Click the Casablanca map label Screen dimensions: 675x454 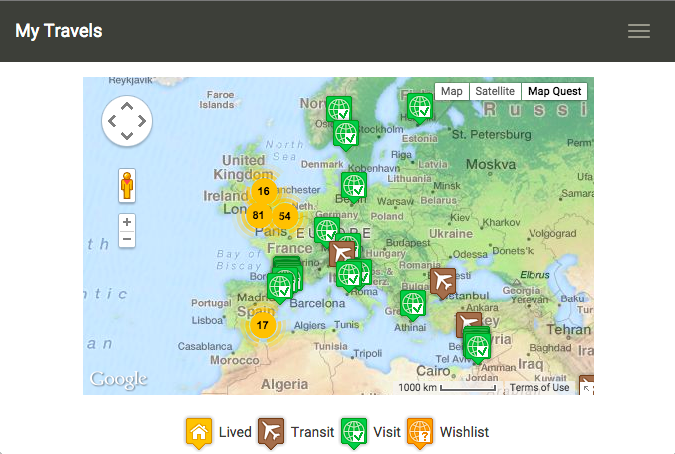point(205,346)
